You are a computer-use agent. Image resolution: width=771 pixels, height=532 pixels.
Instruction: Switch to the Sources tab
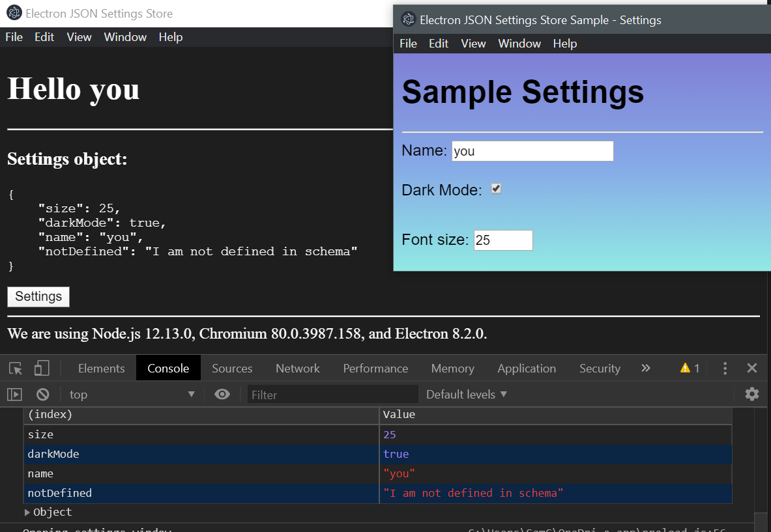click(x=232, y=369)
